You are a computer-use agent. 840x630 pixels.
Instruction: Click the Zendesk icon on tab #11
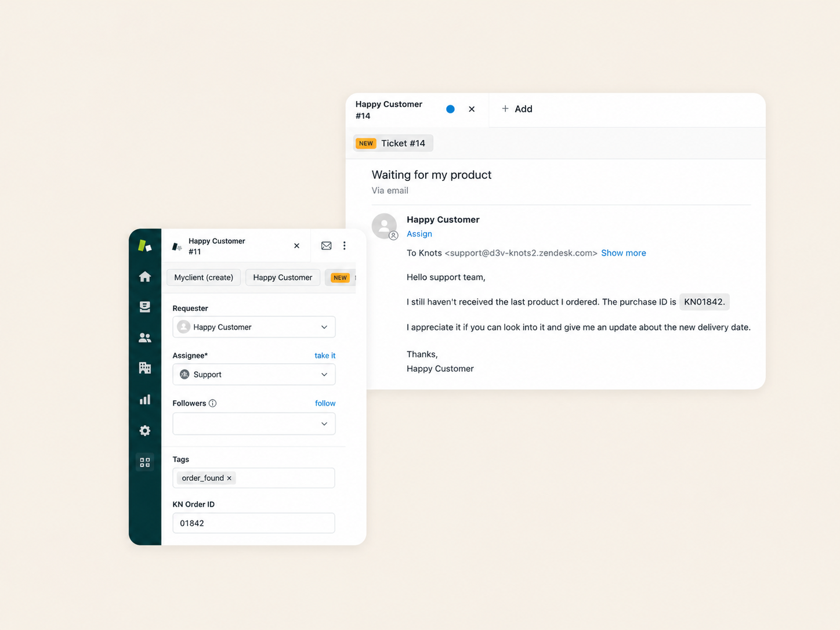[x=178, y=247]
